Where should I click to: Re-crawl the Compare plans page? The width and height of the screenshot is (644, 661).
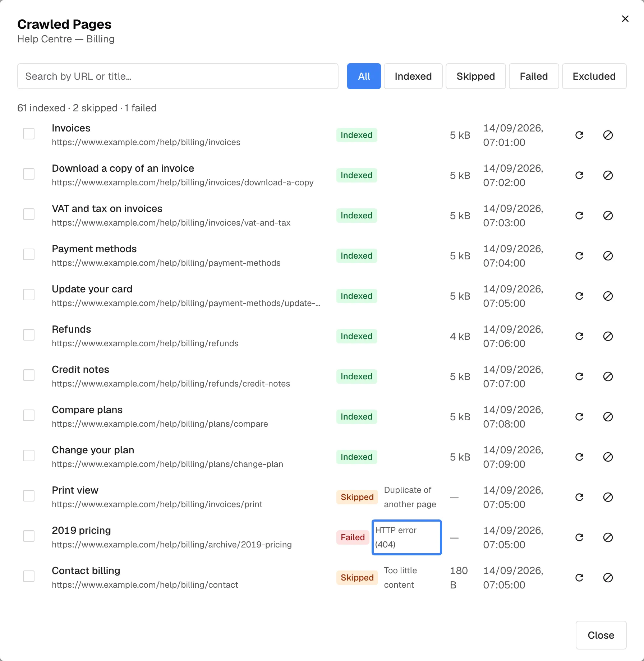[x=579, y=417]
